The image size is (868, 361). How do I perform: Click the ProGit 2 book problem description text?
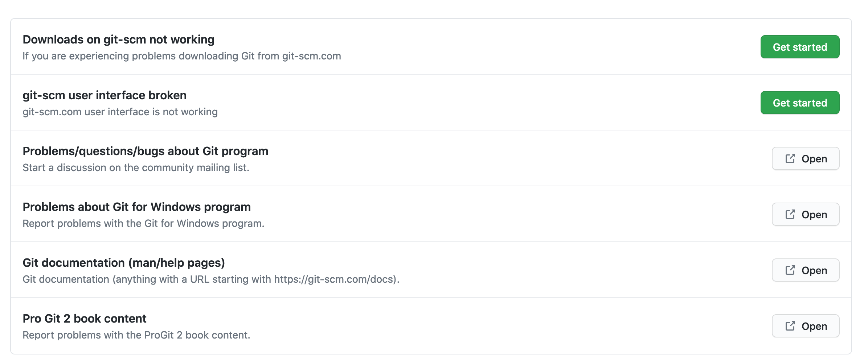(136, 335)
